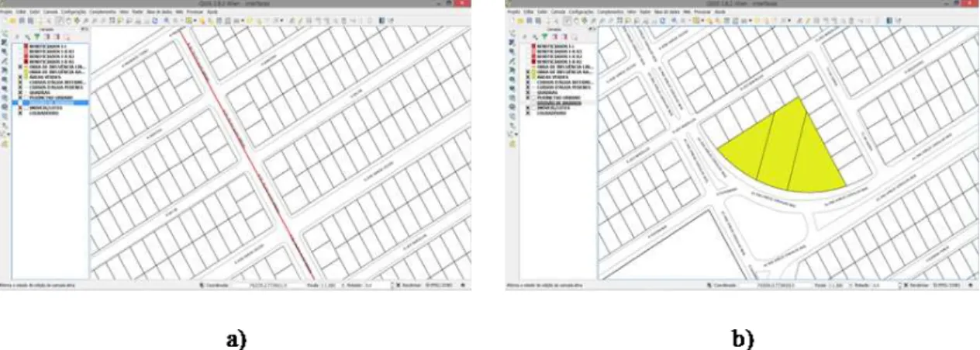The width and height of the screenshot is (980, 350).
Task: Click the Save Project icon in window a
Action: pos(22,20)
